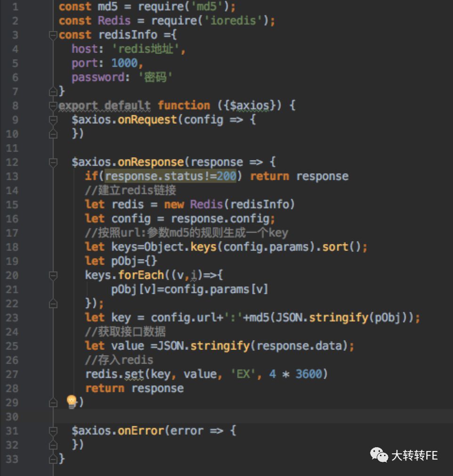Click return response on line 28
The height and width of the screenshot is (476, 453).
pyautogui.click(x=134, y=388)
